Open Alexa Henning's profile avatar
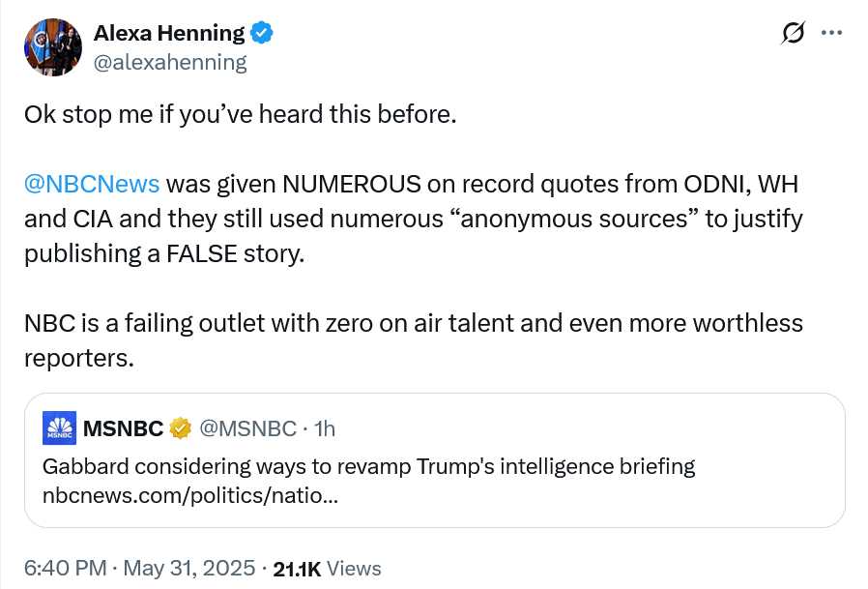Screen dimensions: 868x589 (52, 47)
